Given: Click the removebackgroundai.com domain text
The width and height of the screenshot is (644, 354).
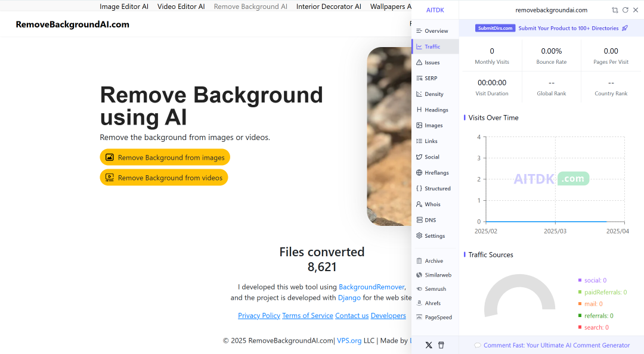Looking at the screenshot, I should click(x=551, y=10).
